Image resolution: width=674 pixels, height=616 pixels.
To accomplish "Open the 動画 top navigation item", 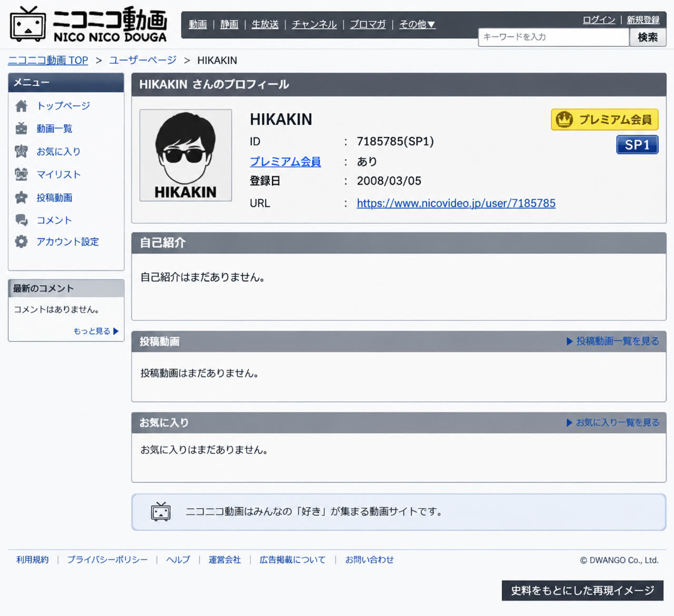I will tap(198, 24).
